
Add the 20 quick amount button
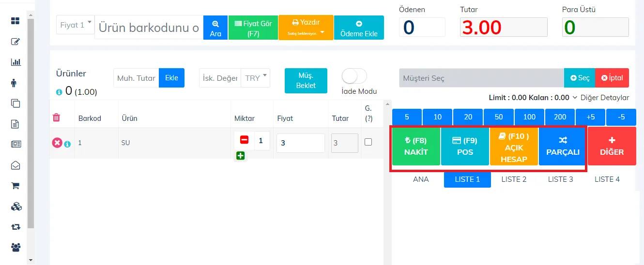[468, 117]
